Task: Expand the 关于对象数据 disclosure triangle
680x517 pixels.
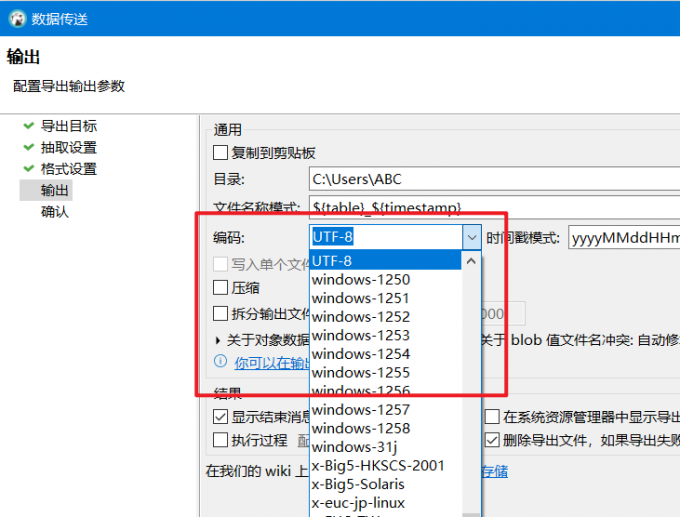Action: 219,340
